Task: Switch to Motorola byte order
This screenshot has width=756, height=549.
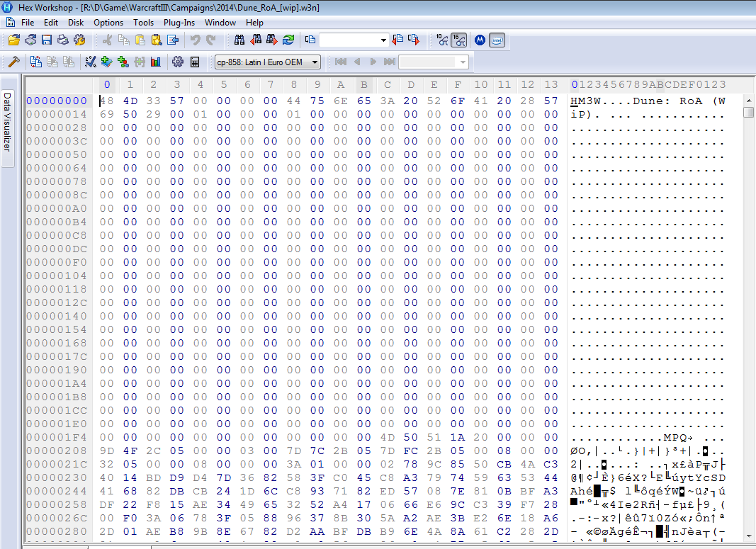Action: 480,40
